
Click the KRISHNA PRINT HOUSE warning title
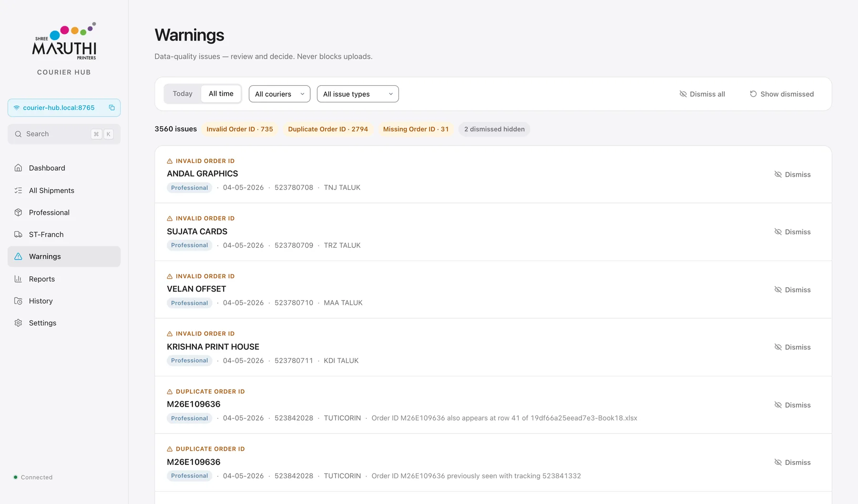pos(213,347)
